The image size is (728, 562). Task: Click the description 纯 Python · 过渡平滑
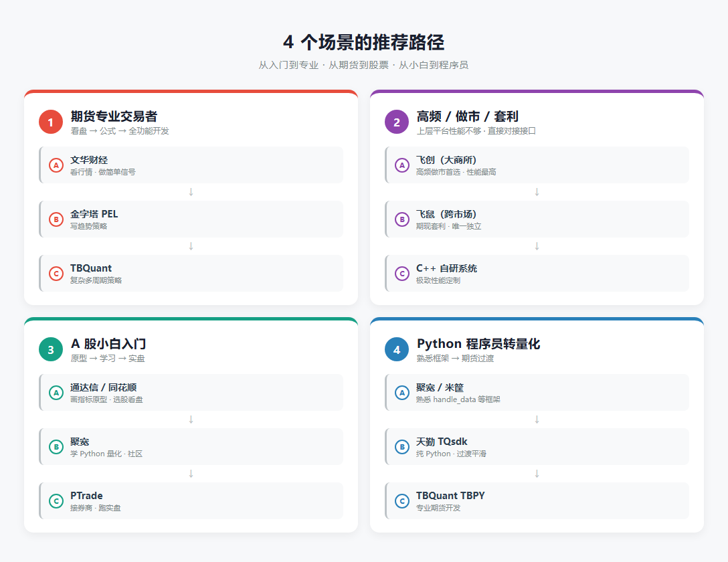pos(451,454)
